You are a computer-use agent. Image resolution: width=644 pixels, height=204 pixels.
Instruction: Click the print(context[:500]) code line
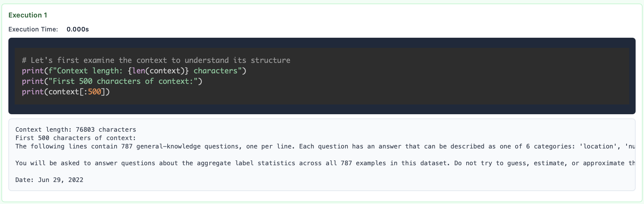(x=66, y=92)
